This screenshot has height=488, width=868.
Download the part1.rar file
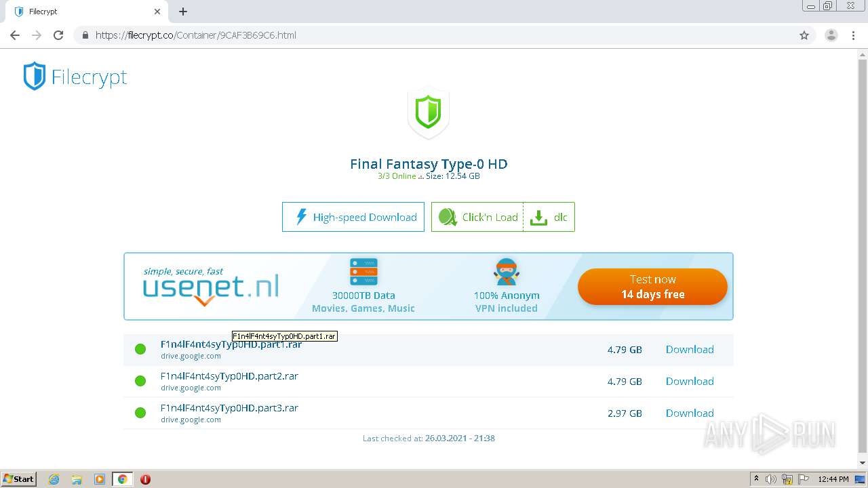(x=690, y=350)
